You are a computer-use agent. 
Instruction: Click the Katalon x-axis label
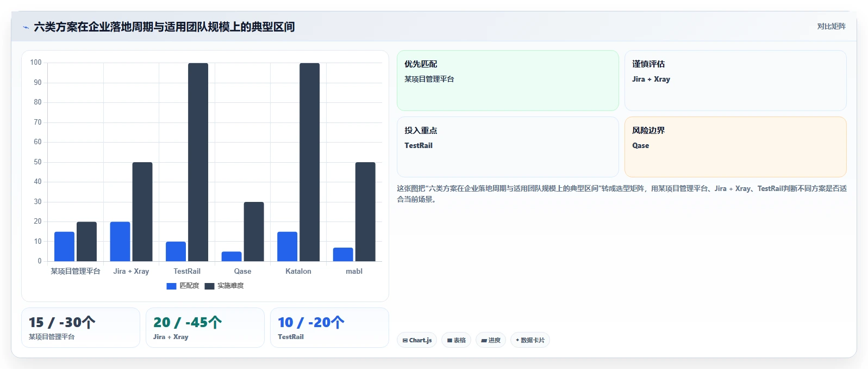pos(298,271)
